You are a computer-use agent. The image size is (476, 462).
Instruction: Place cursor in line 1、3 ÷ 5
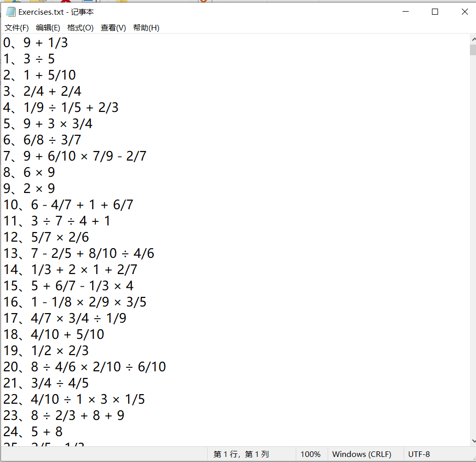click(x=29, y=59)
